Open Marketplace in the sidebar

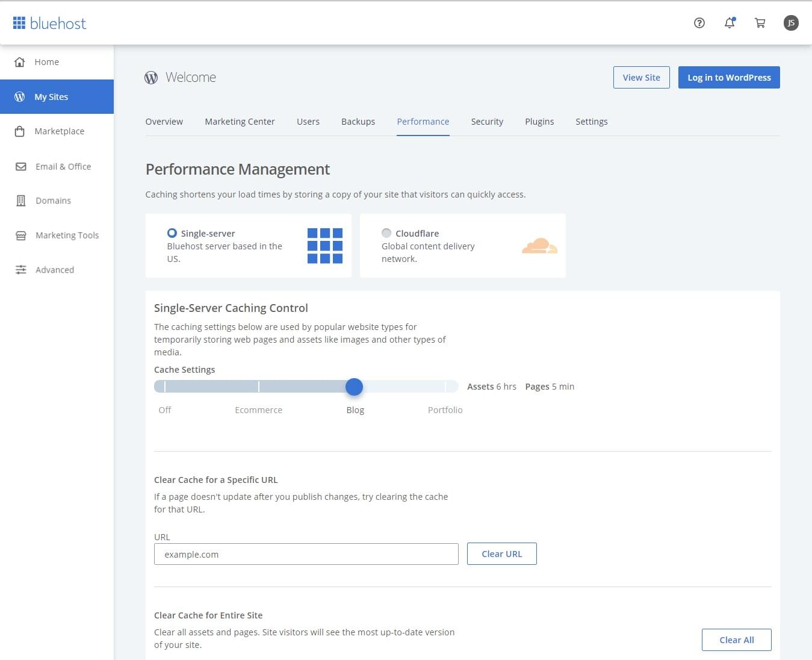57,131
